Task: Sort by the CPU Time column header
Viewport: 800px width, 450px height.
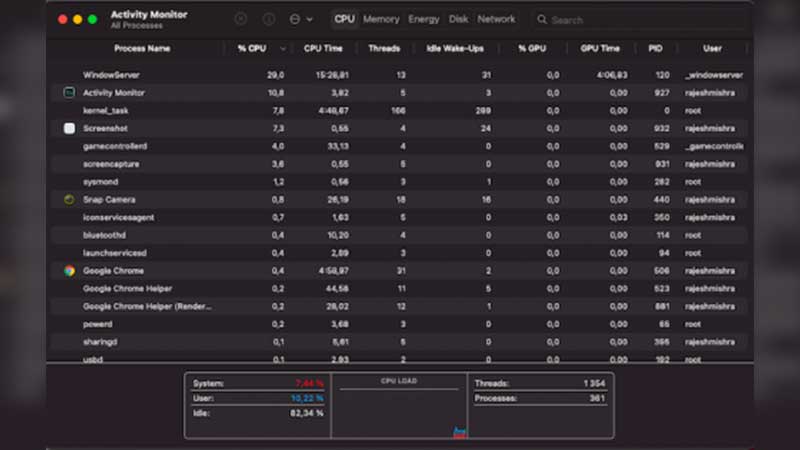Action: (x=323, y=48)
